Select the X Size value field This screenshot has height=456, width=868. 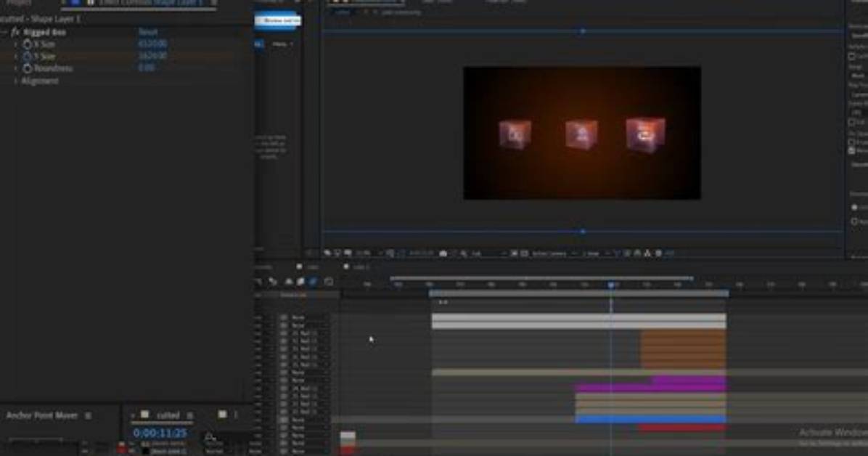pyautogui.click(x=152, y=44)
